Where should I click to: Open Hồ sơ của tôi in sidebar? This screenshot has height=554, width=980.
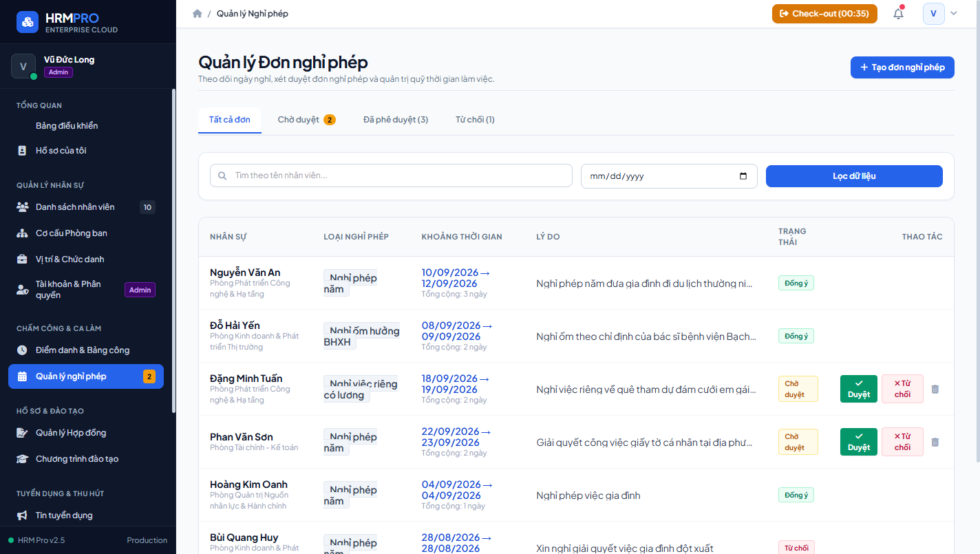(x=86, y=151)
